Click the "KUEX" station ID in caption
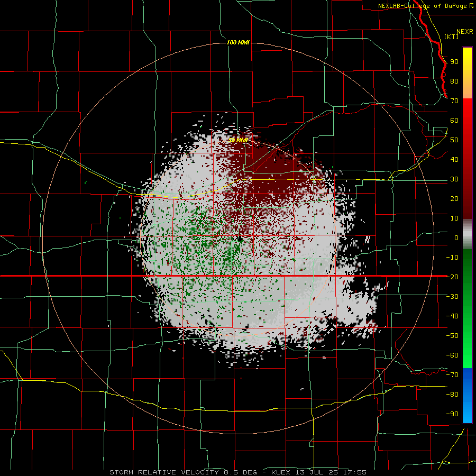 click(281, 472)
